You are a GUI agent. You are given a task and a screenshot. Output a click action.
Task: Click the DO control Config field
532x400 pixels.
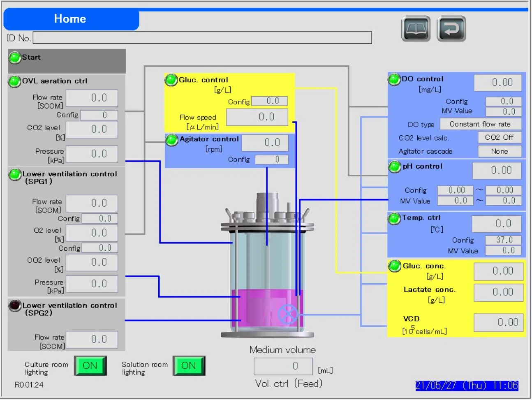coord(504,102)
